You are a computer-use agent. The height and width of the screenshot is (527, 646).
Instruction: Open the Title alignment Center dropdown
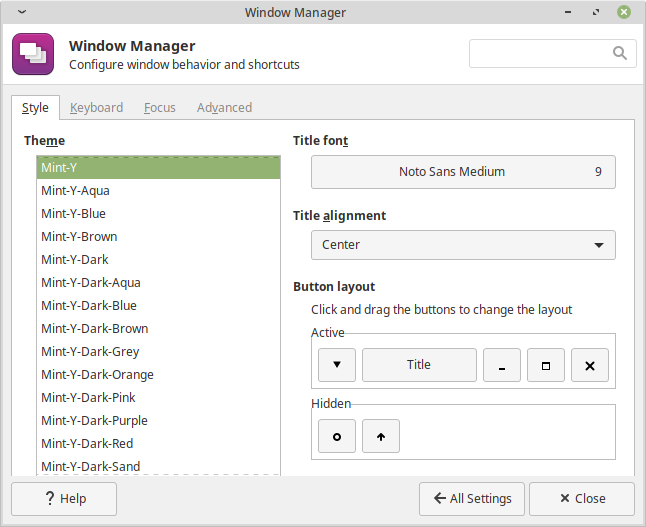[x=463, y=245]
